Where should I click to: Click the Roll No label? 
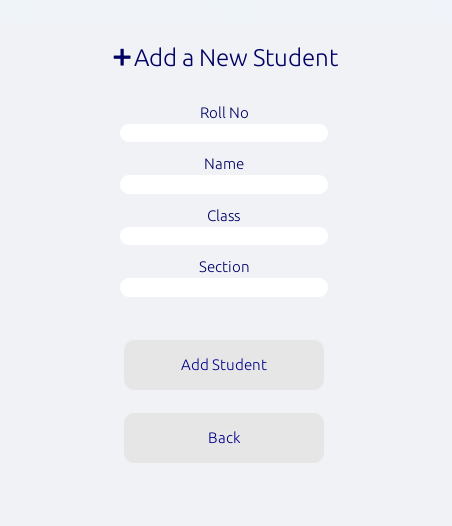[x=224, y=113]
